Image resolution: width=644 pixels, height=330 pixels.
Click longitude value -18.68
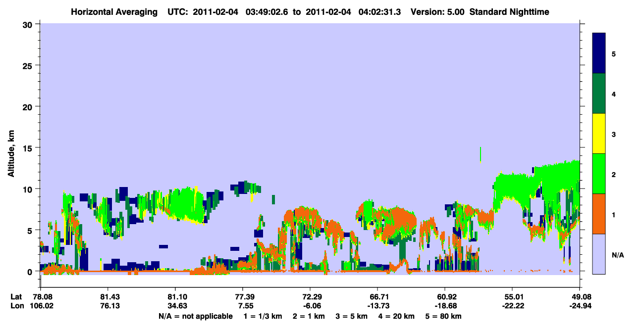(445, 306)
